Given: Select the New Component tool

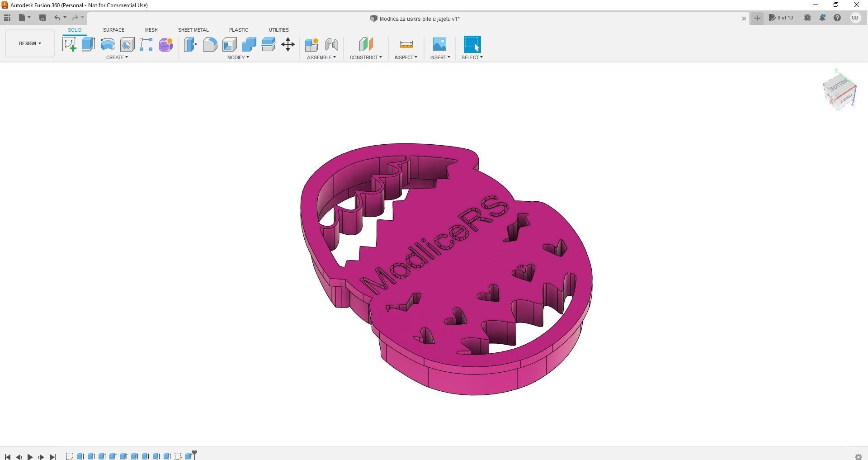Looking at the screenshot, I should pos(312,44).
